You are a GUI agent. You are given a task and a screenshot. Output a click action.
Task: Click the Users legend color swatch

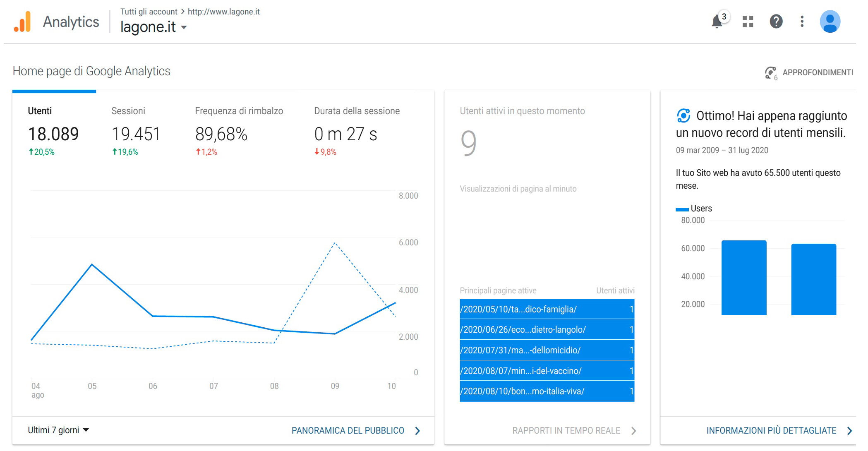[682, 209]
